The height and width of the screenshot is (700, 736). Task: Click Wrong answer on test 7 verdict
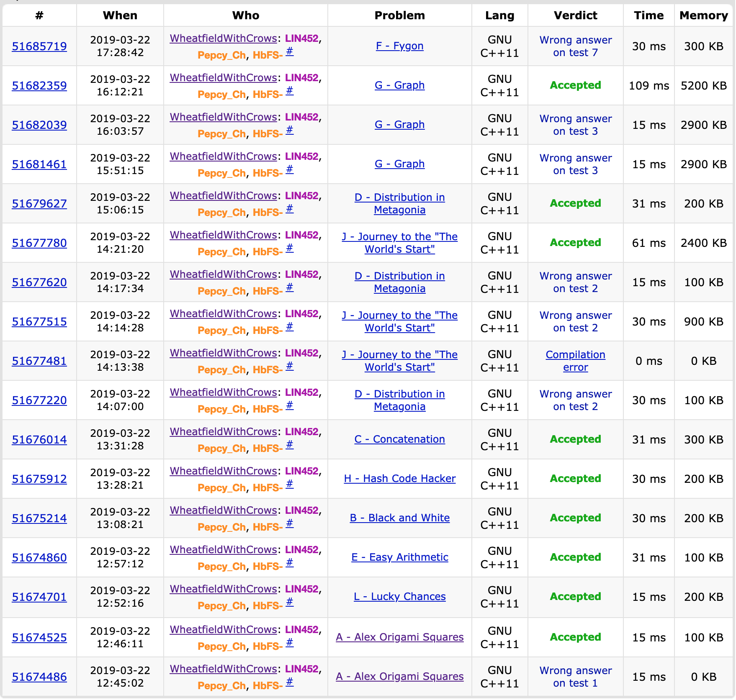point(575,46)
